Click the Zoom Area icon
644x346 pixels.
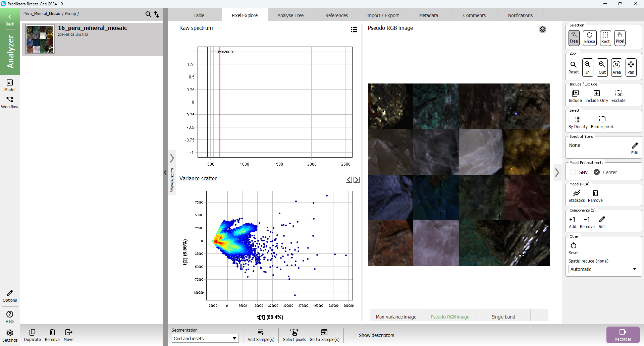click(x=616, y=67)
